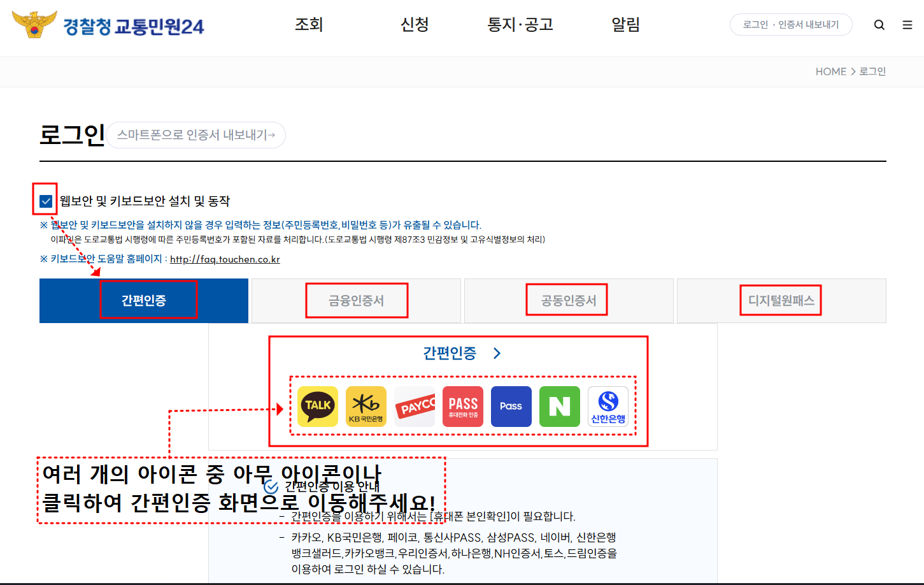This screenshot has height=585, width=924.
Task: Click the 로그인 page heading
Action: 72,135
